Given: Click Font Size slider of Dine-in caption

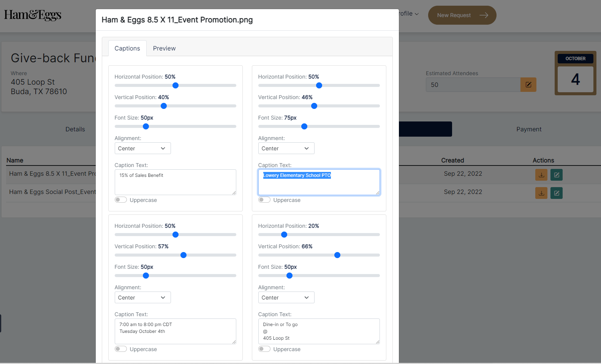Looking at the screenshot, I should [319, 276].
